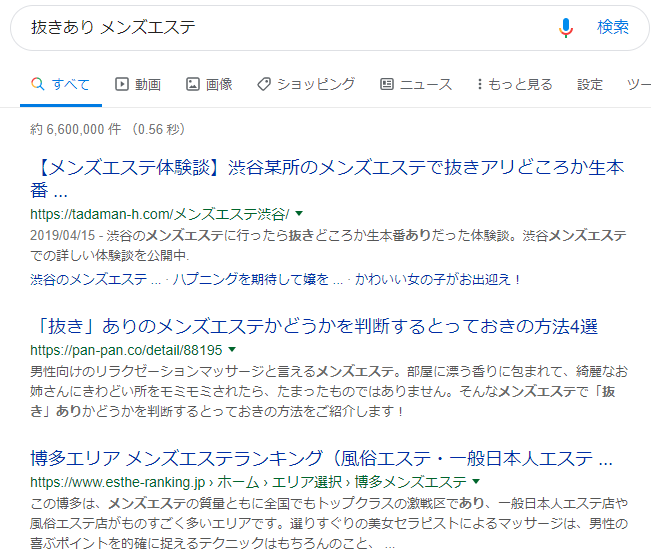Expand dropdown arrow next to tadaman-h.com URL

[299, 214]
